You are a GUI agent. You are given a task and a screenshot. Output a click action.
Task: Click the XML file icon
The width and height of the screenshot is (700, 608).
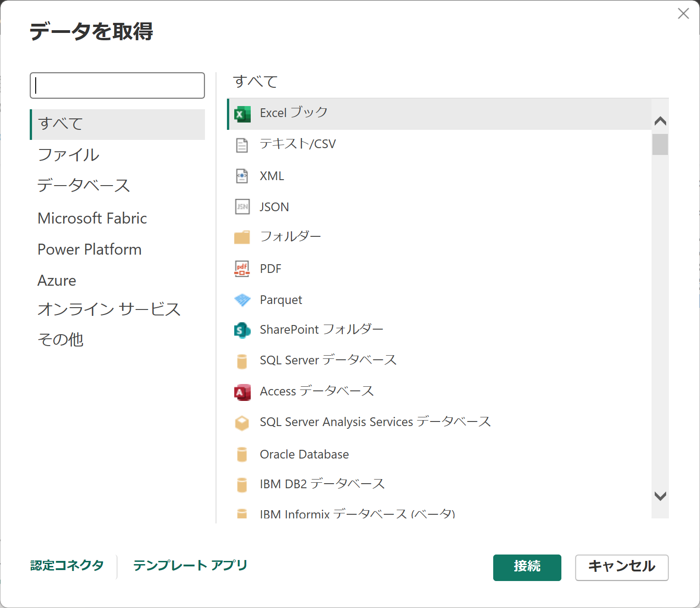tap(242, 176)
